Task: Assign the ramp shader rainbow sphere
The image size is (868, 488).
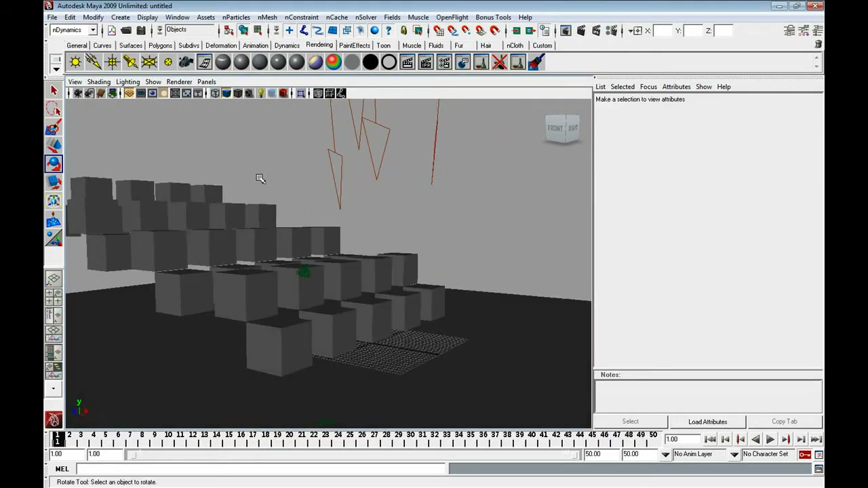Action: point(334,62)
